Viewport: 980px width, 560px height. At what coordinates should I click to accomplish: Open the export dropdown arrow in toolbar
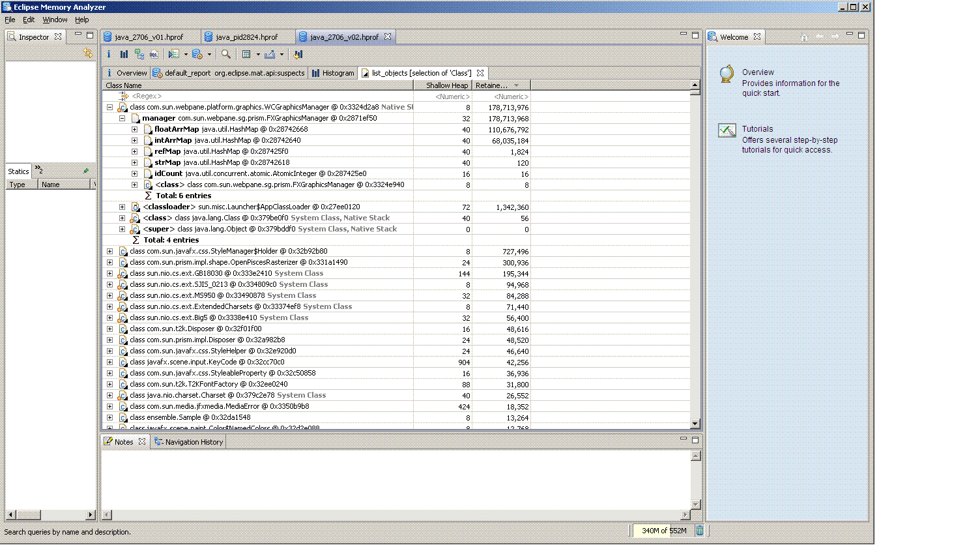[281, 55]
